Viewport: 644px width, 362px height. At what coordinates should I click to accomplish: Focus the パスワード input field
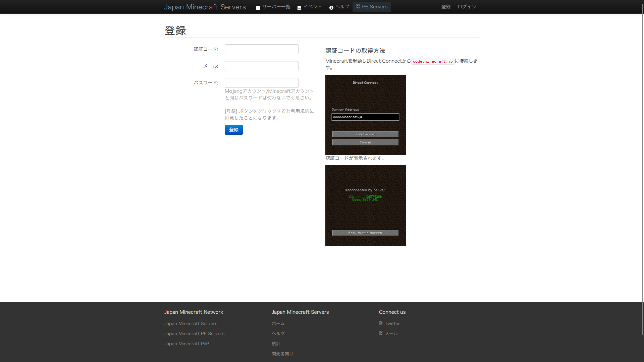tap(261, 83)
